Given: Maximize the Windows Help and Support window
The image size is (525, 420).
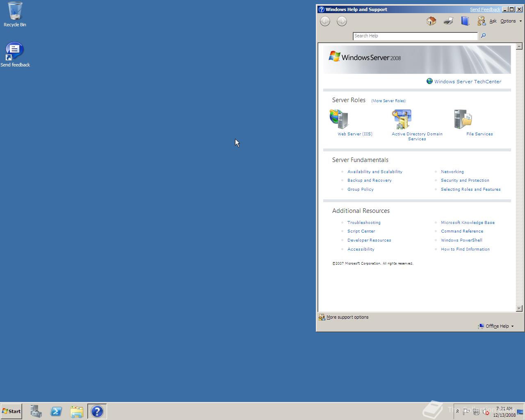Looking at the screenshot, I should (x=512, y=9).
